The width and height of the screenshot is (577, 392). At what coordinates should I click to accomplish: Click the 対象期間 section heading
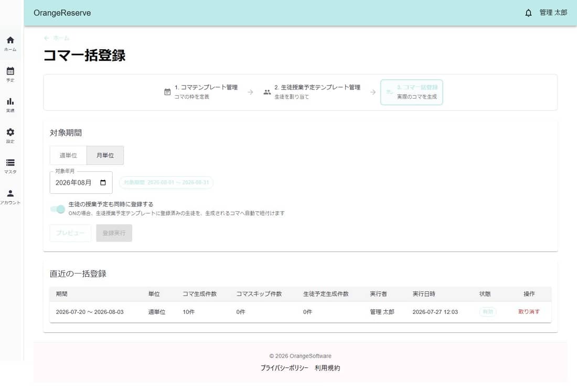66,133
